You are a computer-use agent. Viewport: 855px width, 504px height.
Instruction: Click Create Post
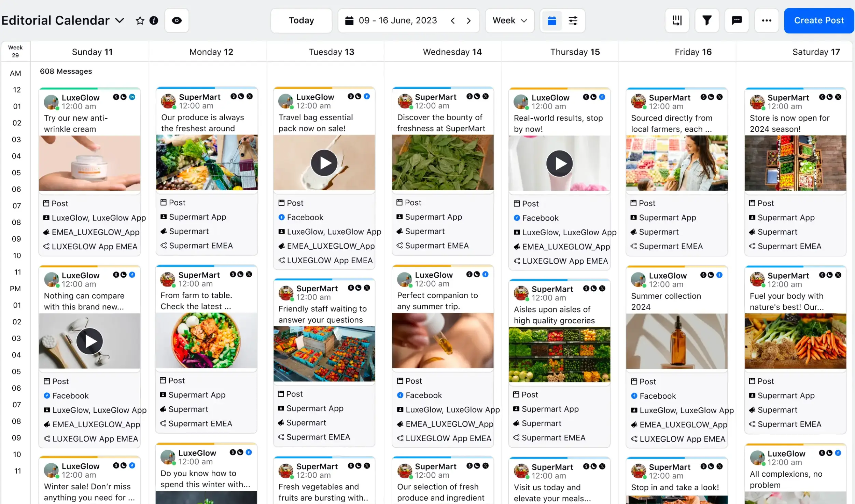coord(819,20)
